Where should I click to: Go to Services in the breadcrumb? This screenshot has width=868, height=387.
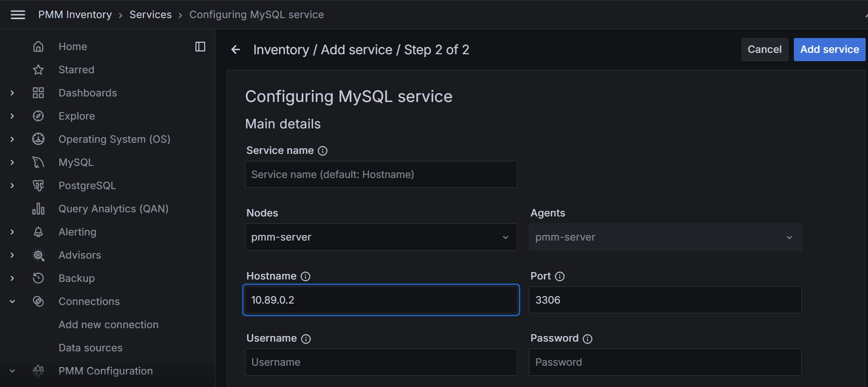point(150,14)
